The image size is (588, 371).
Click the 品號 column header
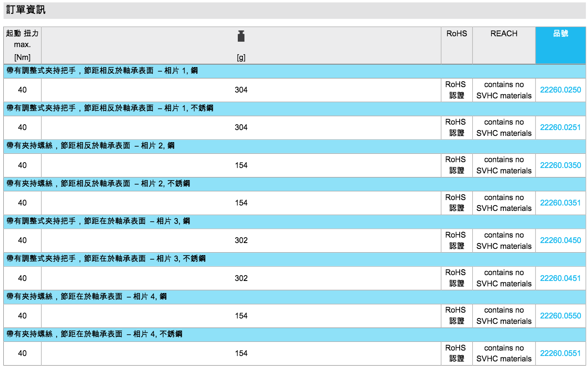(x=560, y=34)
